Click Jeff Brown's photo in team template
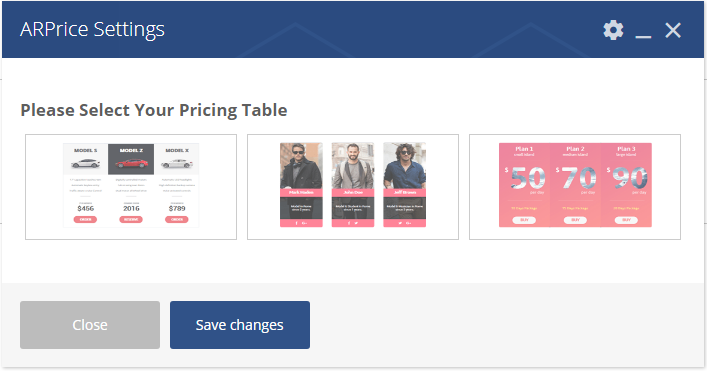Screen dimensions: 707x371 [404, 165]
